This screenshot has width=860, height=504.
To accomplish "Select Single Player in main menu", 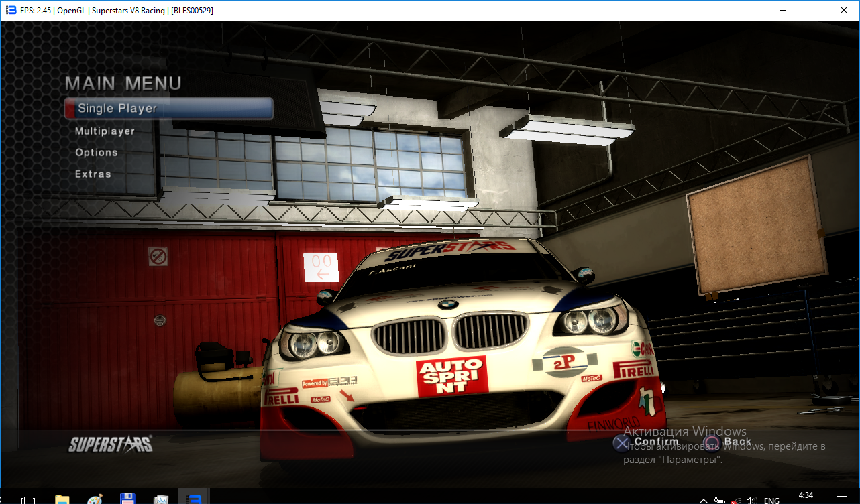I will pyautogui.click(x=168, y=109).
